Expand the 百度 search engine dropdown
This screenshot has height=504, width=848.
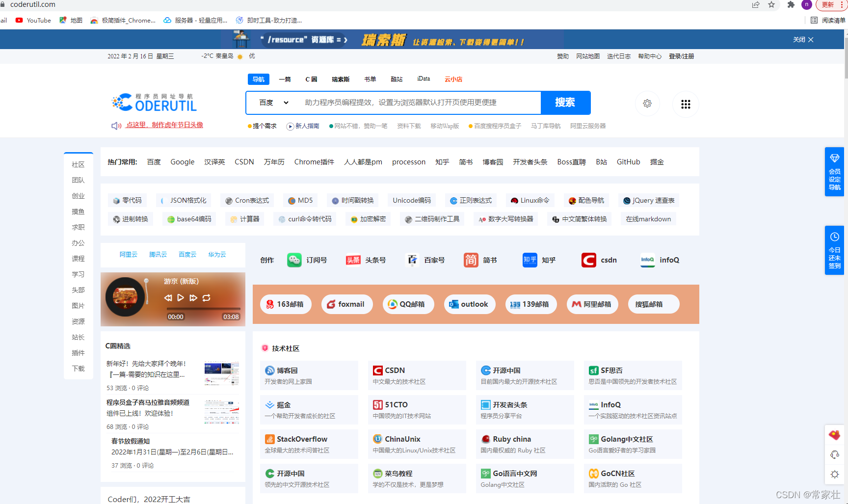[274, 103]
